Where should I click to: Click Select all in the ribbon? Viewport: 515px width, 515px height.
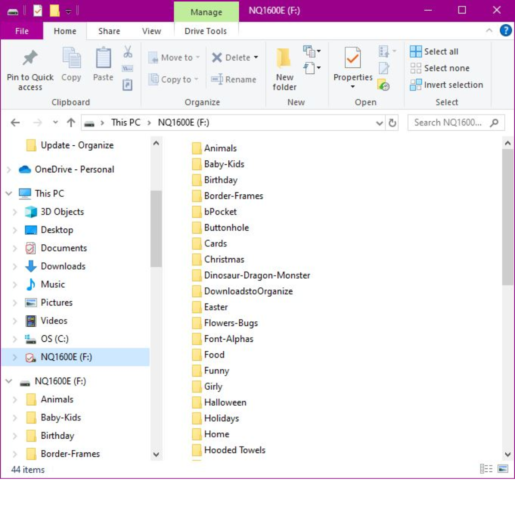434,51
